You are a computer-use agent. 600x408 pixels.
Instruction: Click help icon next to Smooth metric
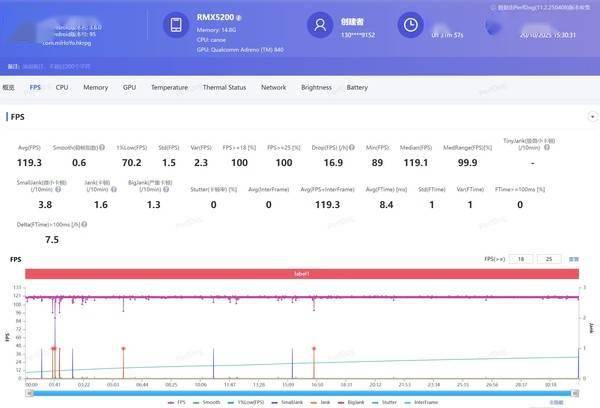101,147
